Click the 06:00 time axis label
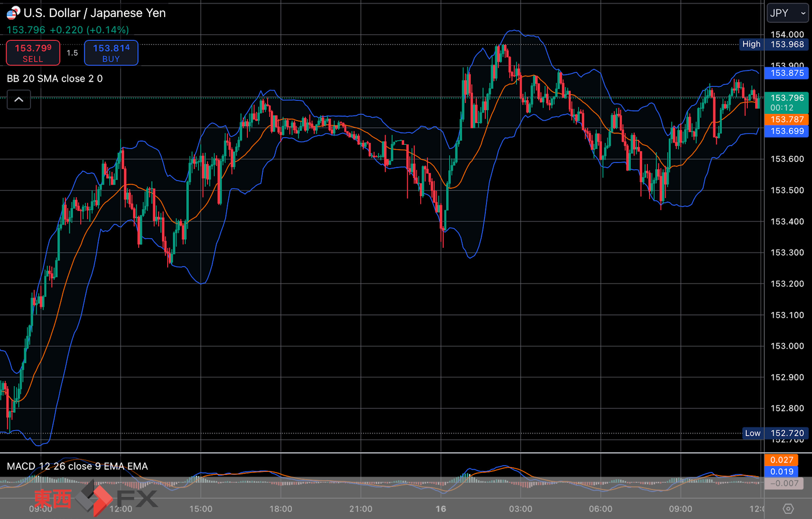812x519 pixels. [600, 509]
